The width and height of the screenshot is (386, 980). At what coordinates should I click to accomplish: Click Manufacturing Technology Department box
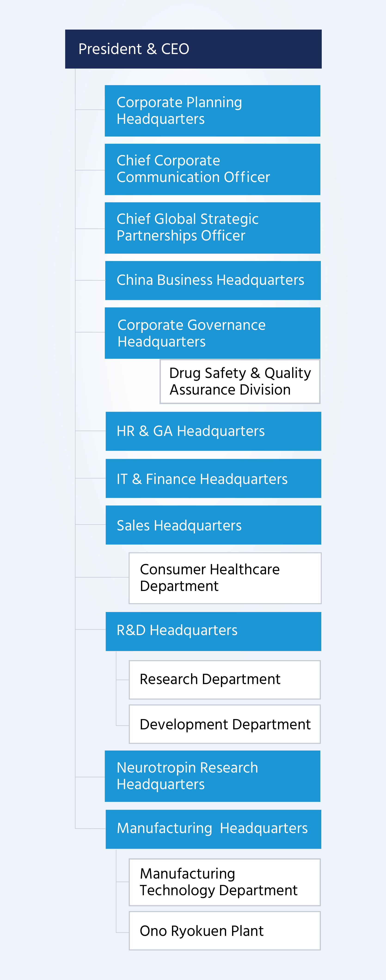pyautogui.click(x=225, y=882)
